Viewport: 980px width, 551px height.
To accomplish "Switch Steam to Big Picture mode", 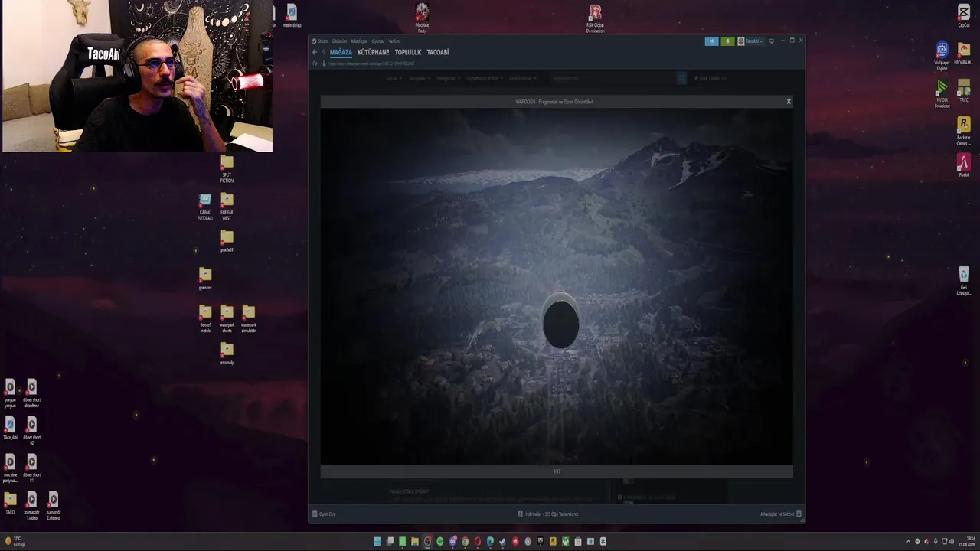I will [x=772, y=41].
